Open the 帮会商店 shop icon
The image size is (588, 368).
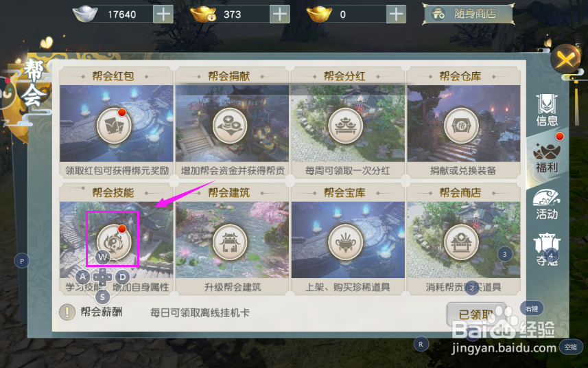461,243
